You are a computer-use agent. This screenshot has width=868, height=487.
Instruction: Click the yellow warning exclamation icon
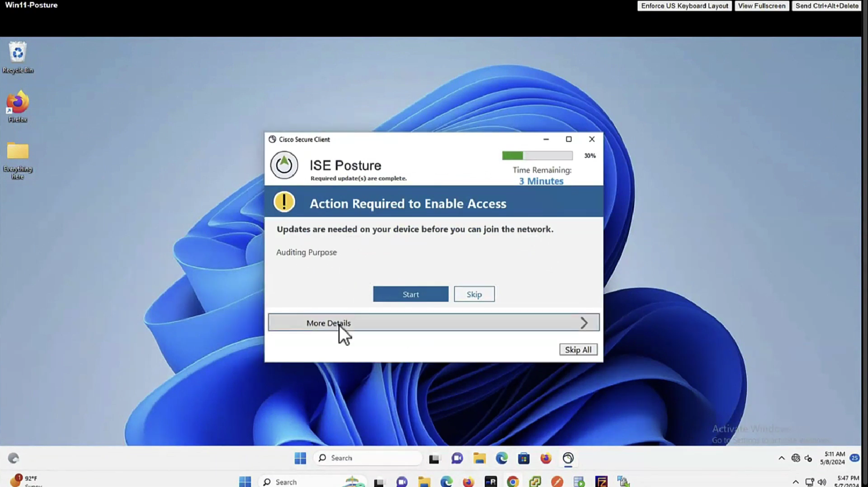pyautogui.click(x=284, y=202)
